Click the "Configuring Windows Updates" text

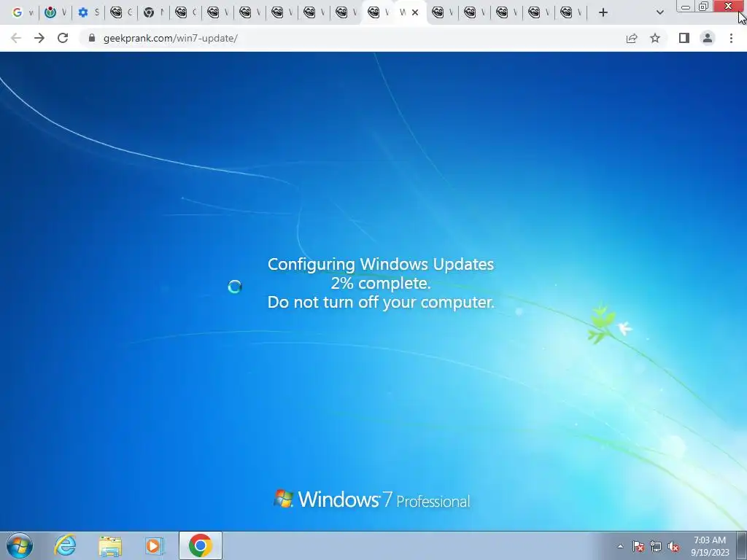click(381, 264)
